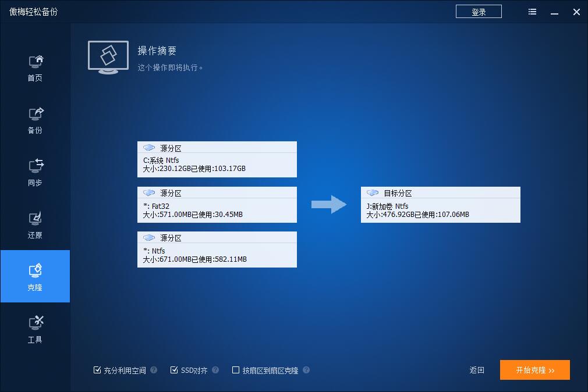The image size is (588, 392).
Task: Click the 登录 login button
Action: click(479, 11)
